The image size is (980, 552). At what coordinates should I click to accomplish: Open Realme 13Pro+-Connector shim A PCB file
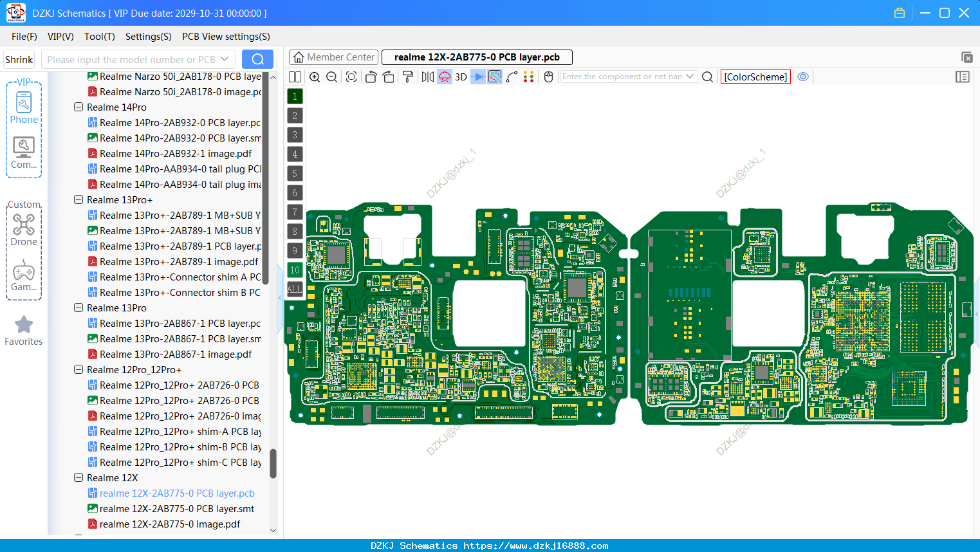(174, 277)
